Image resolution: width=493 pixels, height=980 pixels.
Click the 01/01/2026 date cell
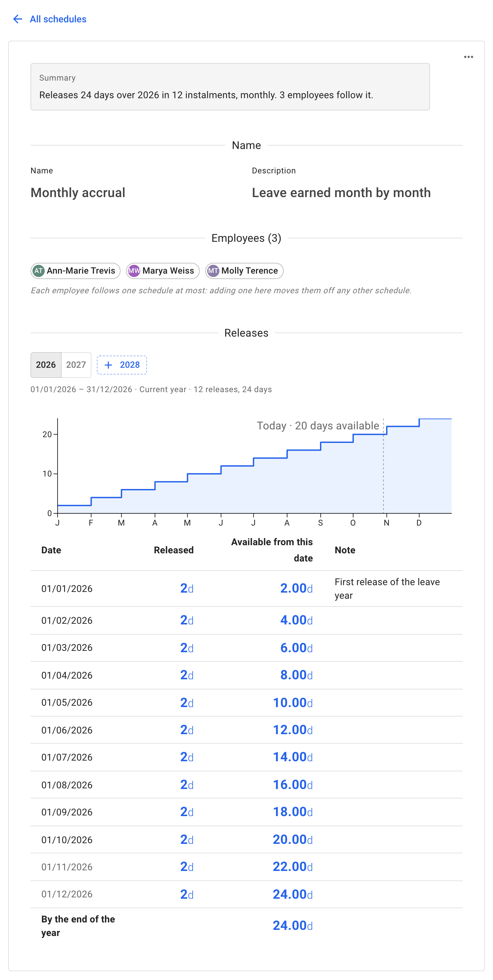pos(67,589)
